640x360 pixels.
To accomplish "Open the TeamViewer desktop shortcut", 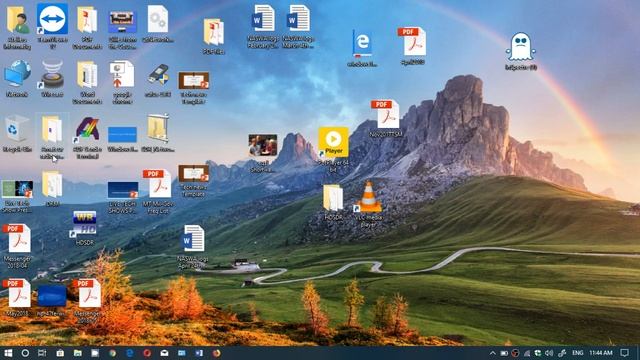I will (x=52, y=19).
